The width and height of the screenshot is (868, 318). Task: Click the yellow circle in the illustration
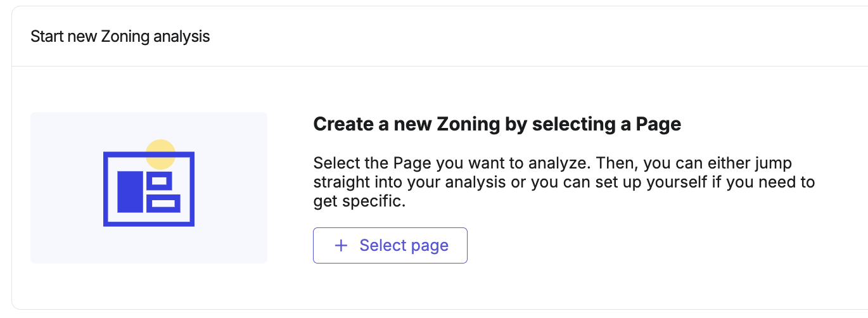(160, 154)
